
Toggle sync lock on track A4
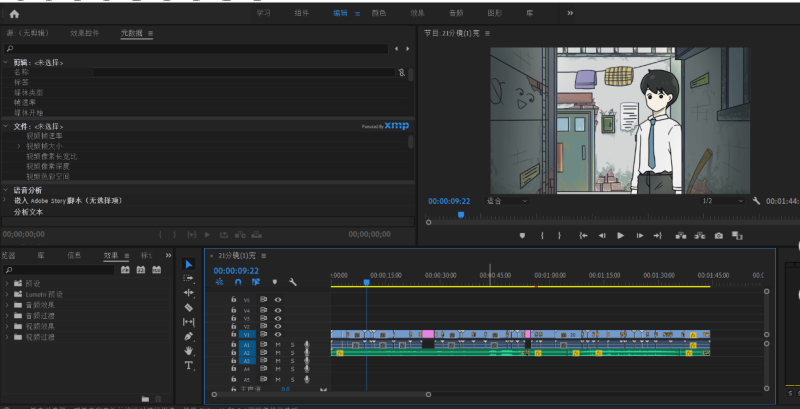pyautogui.click(x=263, y=368)
